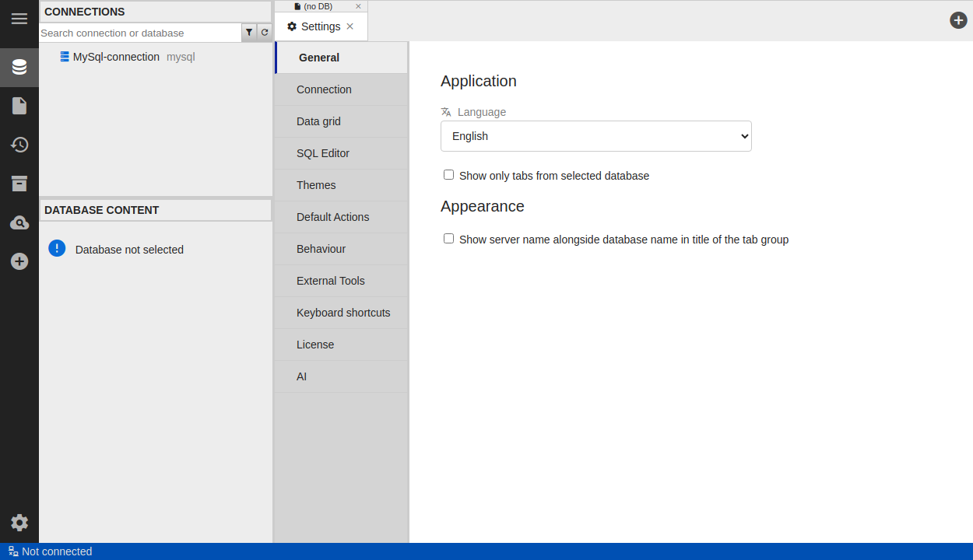The image size is (973, 560).
Task: Open the SQL Editor settings section
Action: pyautogui.click(x=323, y=153)
